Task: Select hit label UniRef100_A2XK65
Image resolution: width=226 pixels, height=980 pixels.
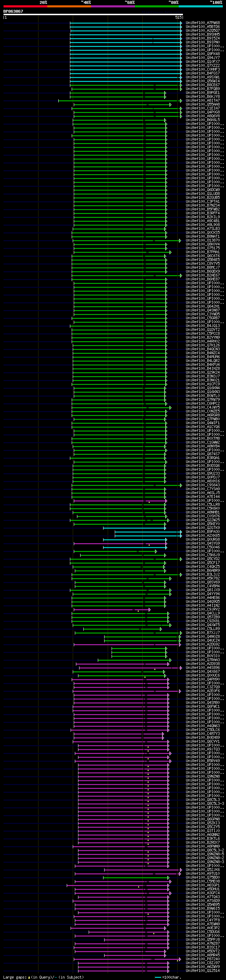Action: click(203, 536)
